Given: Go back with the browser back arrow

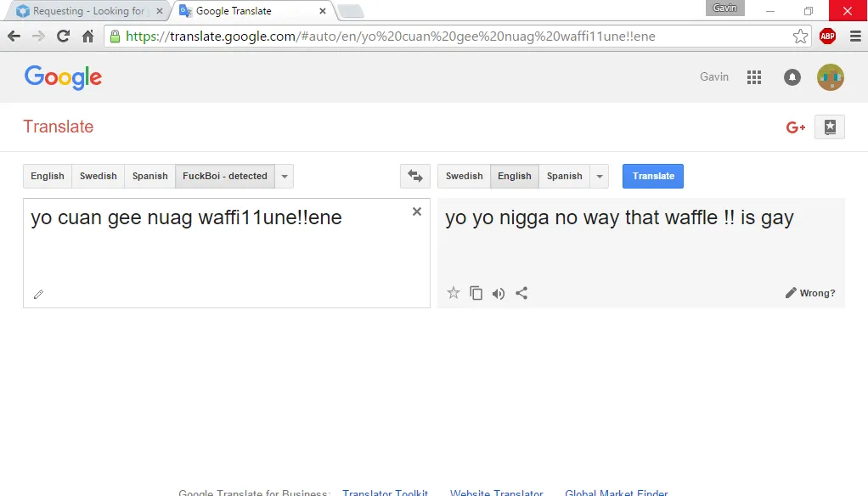Looking at the screenshot, I should [x=14, y=37].
